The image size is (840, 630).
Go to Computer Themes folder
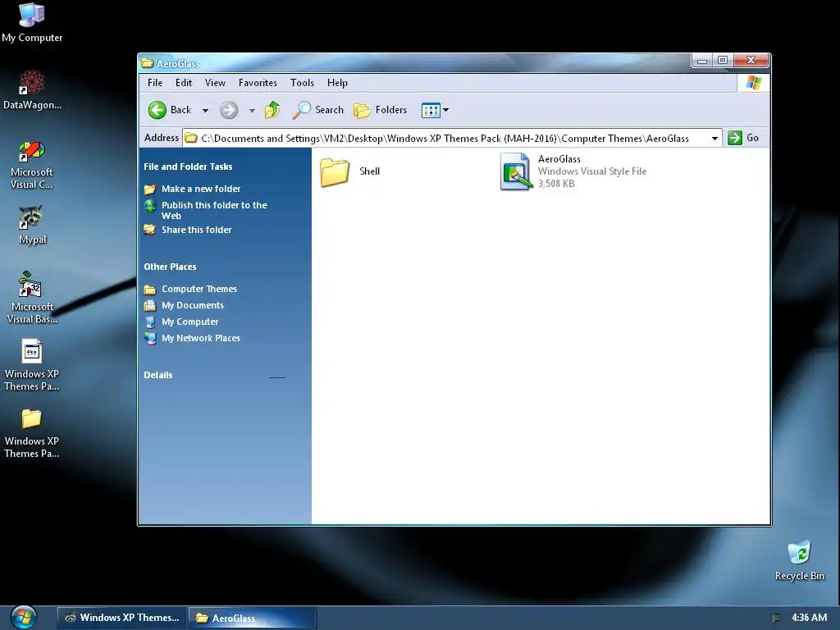199,289
